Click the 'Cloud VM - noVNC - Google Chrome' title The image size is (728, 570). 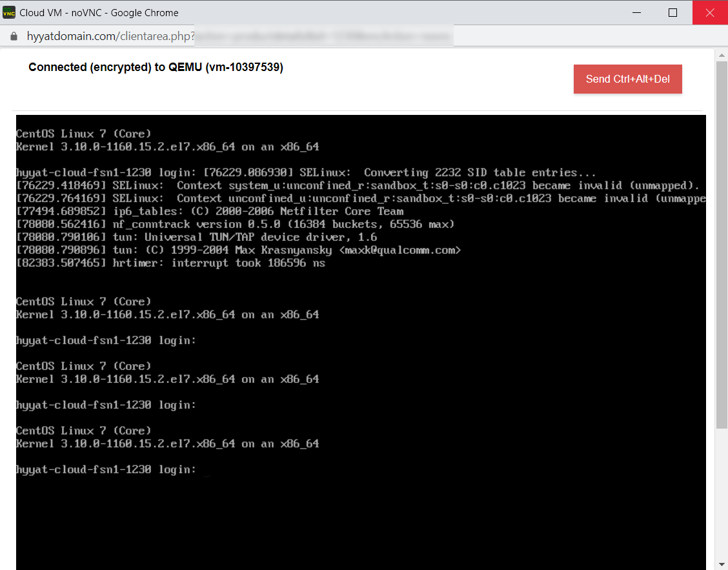point(99,12)
